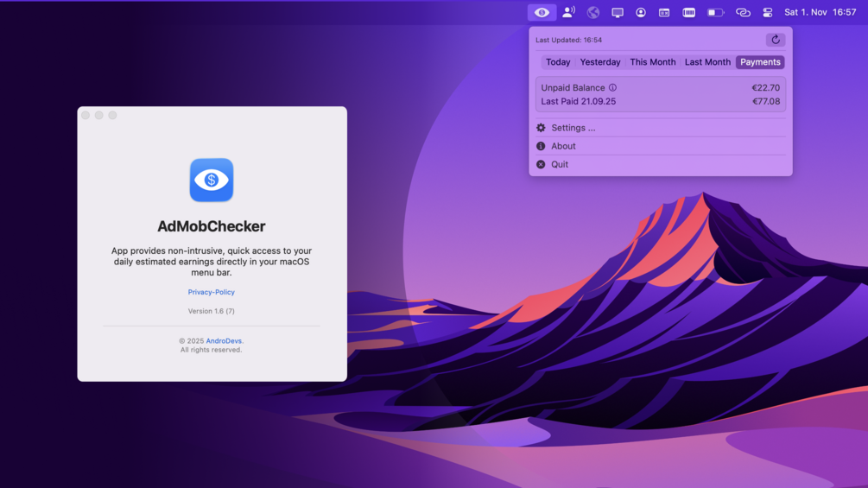Click the Version 1.6 (7) text
This screenshot has width=868, height=488.
pyautogui.click(x=211, y=311)
